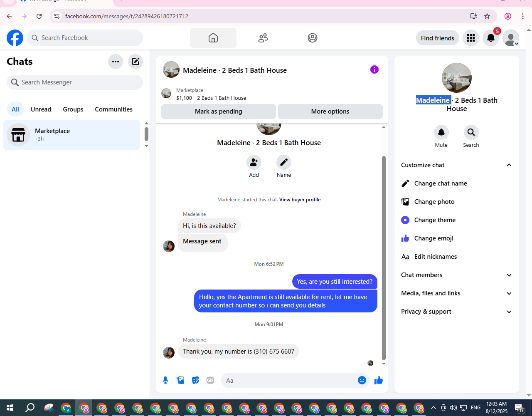
Task: Mute the conversation bell icon
Action: (441, 132)
